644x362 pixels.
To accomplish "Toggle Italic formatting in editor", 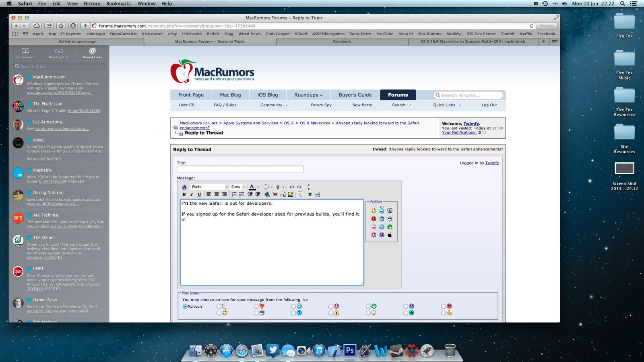I will click(192, 194).
